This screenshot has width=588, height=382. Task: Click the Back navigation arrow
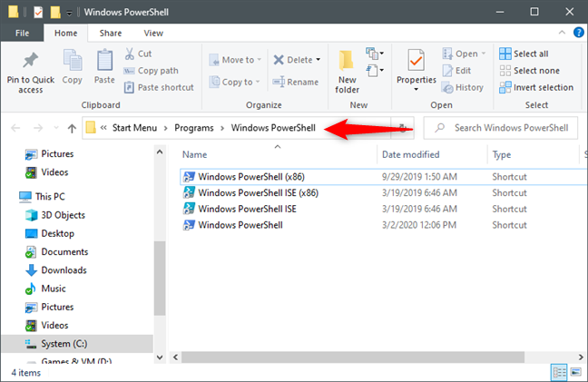click(15, 128)
